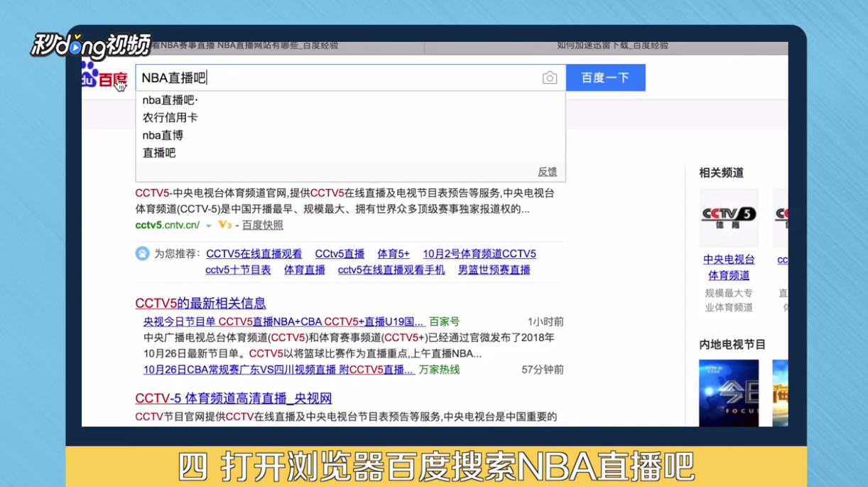
Task: Open recommended link cctv5在线直播观看手机
Action: point(391,270)
